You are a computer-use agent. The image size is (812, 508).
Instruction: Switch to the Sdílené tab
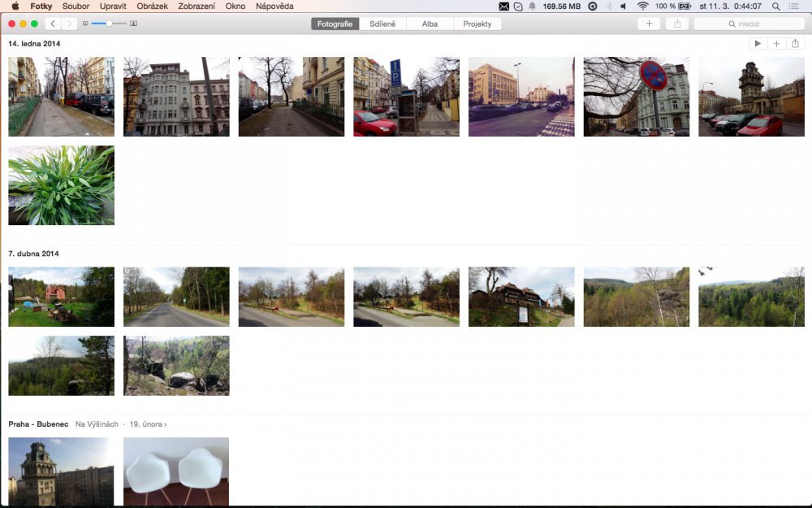pyautogui.click(x=382, y=24)
